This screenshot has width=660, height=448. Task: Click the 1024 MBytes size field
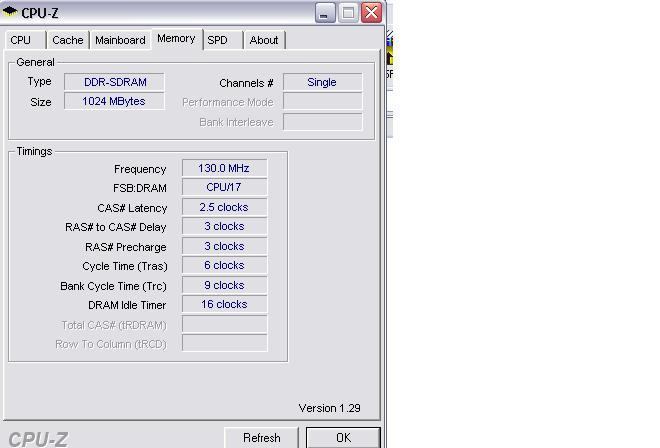click(114, 101)
